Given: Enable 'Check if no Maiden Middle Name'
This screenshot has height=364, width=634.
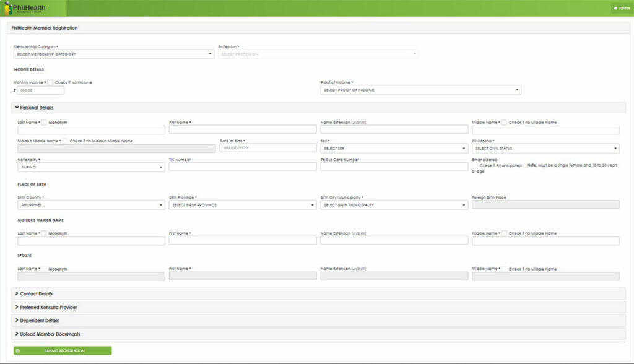Looking at the screenshot, I should coord(65,141).
